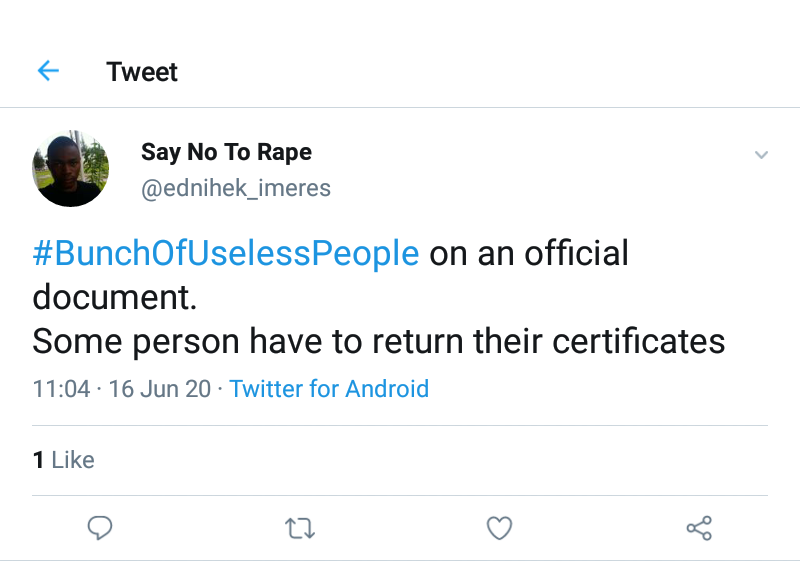Tap the @ednihek_imeres handle

(235, 188)
